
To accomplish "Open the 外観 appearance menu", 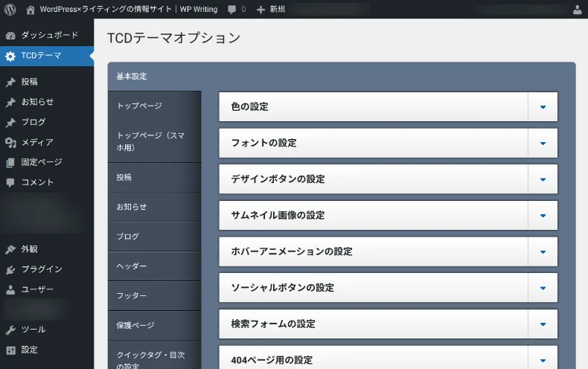I will pyautogui.click(x=30, y=249).
